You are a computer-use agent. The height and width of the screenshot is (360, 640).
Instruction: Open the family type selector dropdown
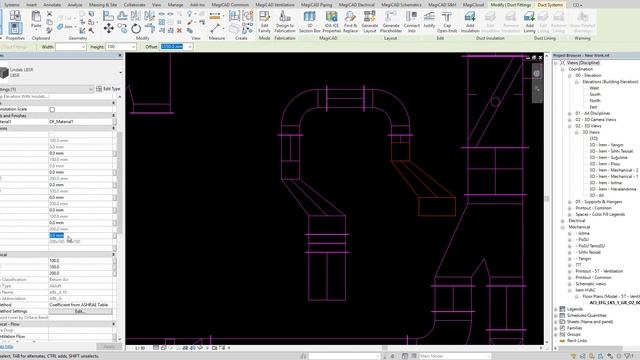tap(120, 73)
